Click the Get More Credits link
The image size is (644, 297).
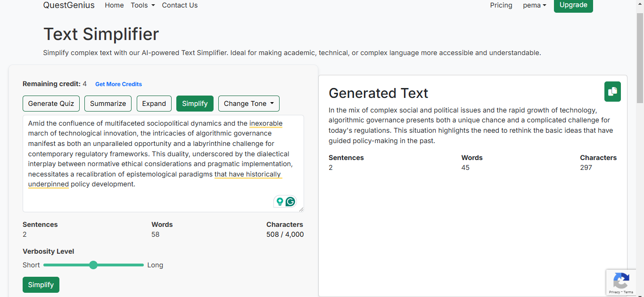point(118,84)
